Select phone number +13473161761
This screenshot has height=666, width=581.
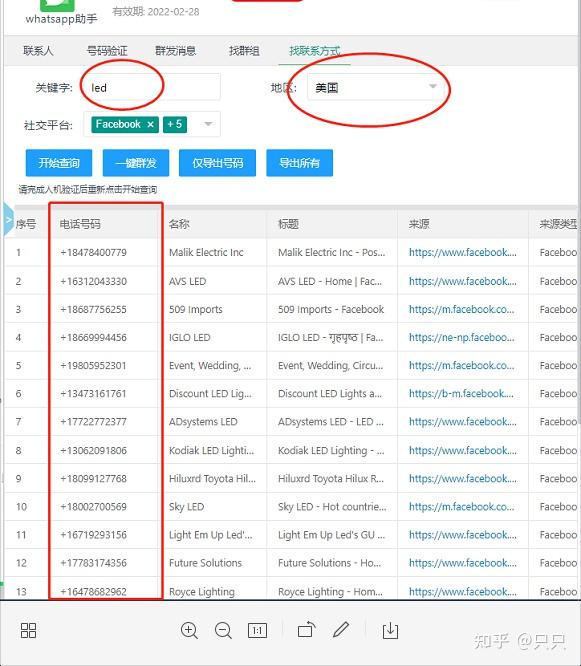[93, 393]
